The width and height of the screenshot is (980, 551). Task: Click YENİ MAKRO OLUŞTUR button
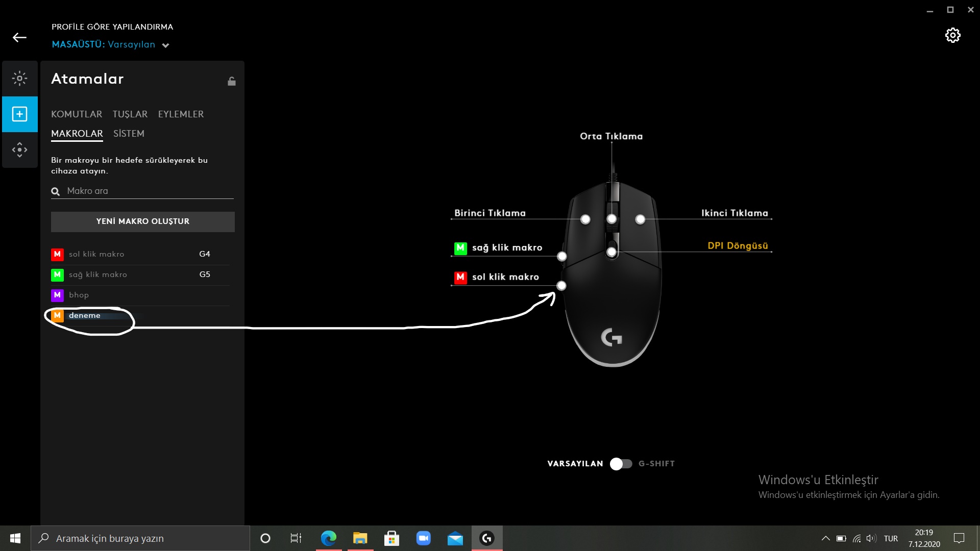(142, 221)
